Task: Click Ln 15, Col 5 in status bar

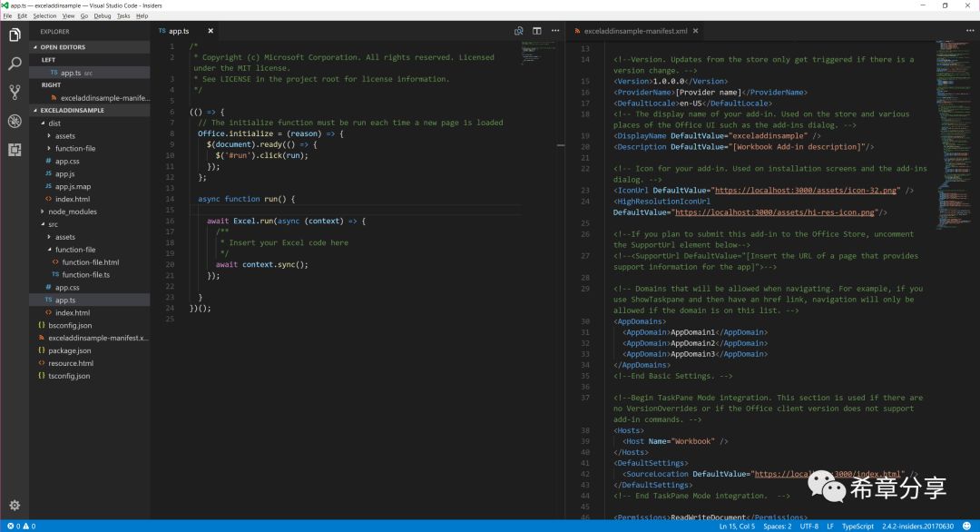Action: pos(737,527)
